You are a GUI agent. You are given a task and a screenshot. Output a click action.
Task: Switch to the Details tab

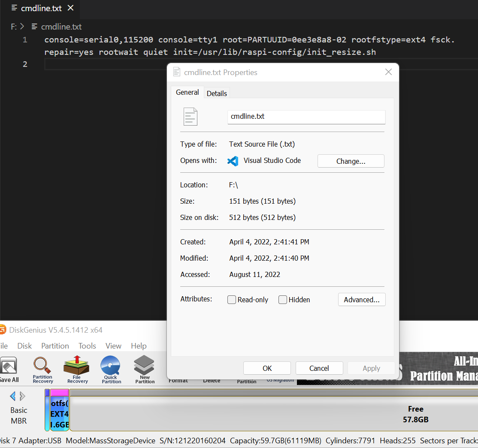(217, 93)
